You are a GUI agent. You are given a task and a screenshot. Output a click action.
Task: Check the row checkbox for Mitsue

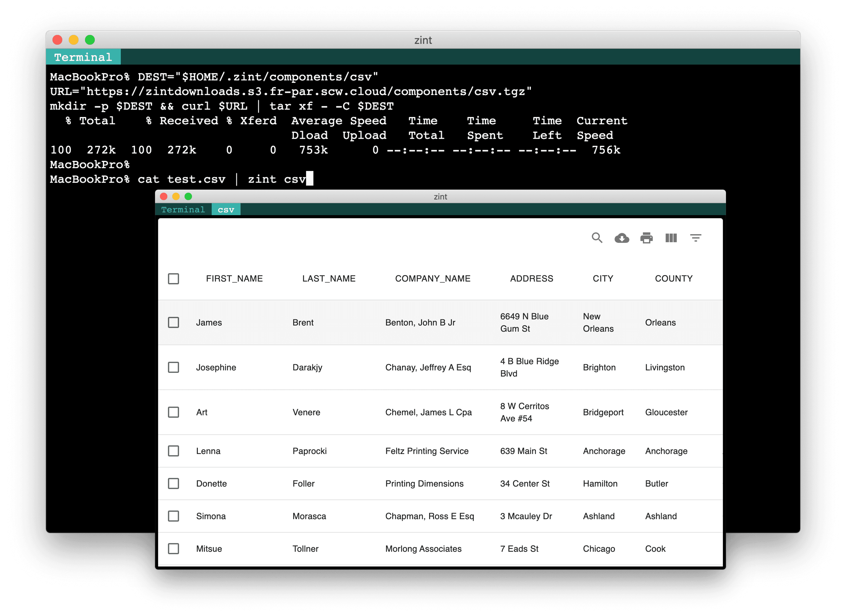click(174, 548)
